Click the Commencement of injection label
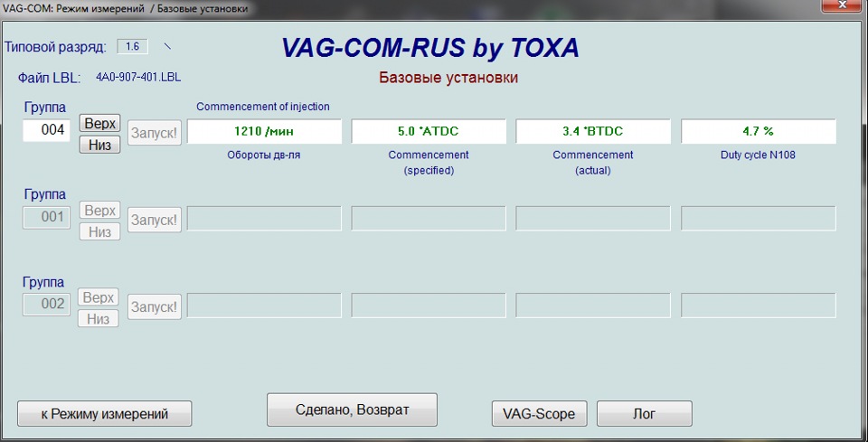The image size is (868, 442). (x=263, y=107)
